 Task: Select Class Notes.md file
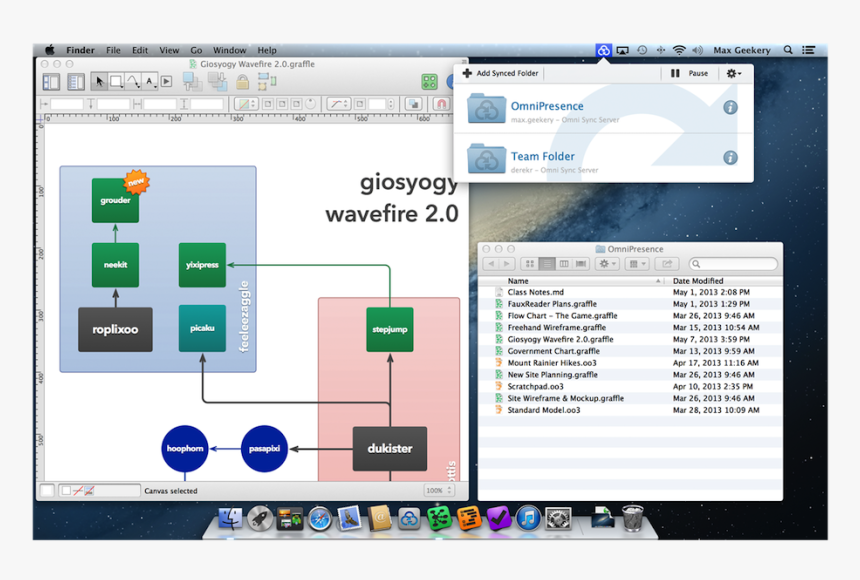pos(630,292)
